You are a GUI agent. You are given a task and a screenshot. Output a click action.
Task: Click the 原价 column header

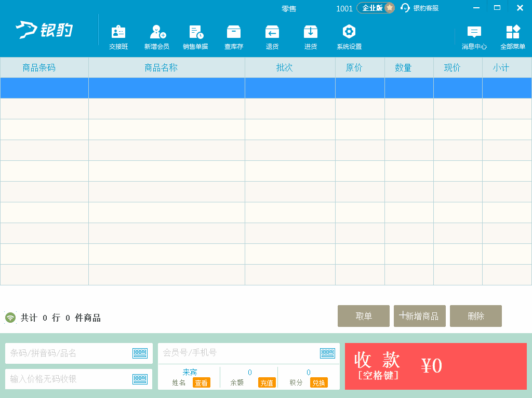pyautogui.click(x=360, y=68)
